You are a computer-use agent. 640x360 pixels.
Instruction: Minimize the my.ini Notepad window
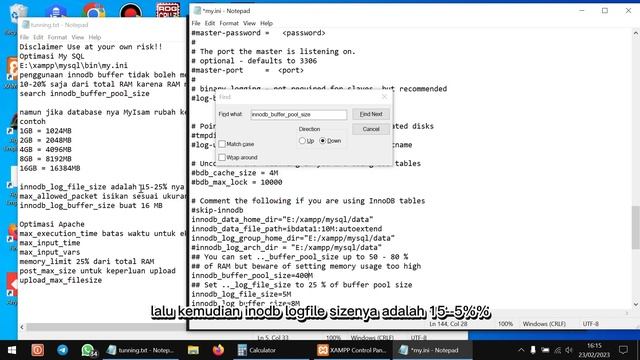click(x=582, y=11)
